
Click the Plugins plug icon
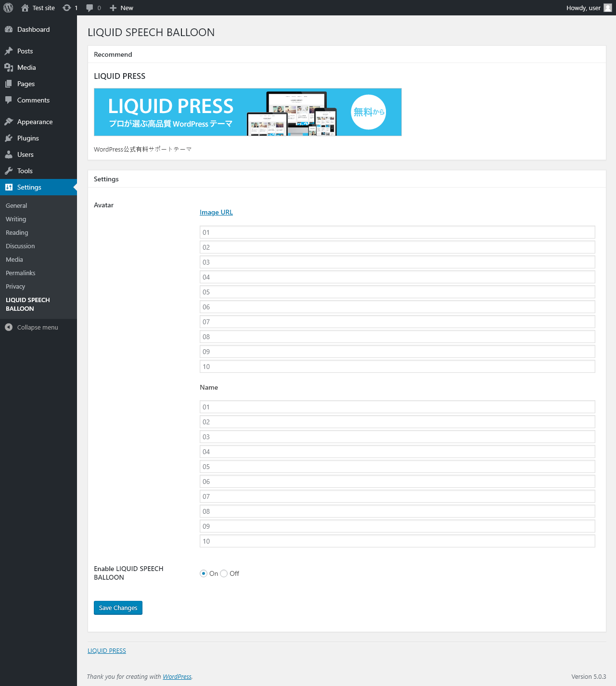tap(9, 138)
